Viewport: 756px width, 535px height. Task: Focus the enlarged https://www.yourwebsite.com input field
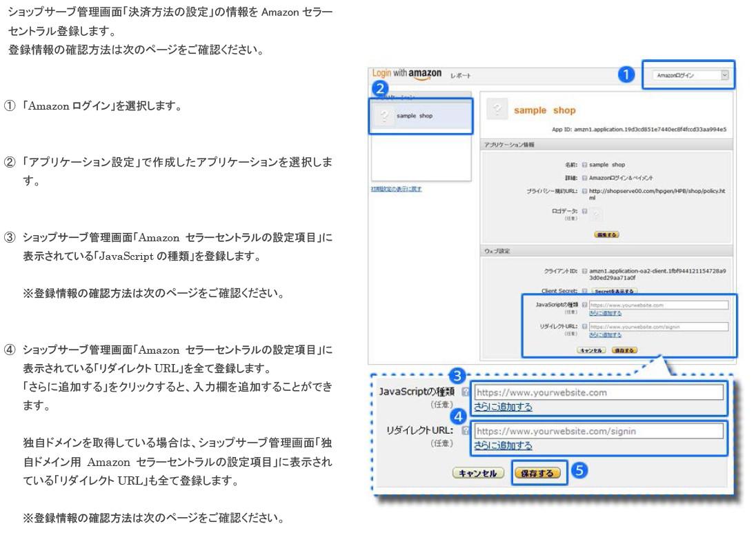pos(598,392)
